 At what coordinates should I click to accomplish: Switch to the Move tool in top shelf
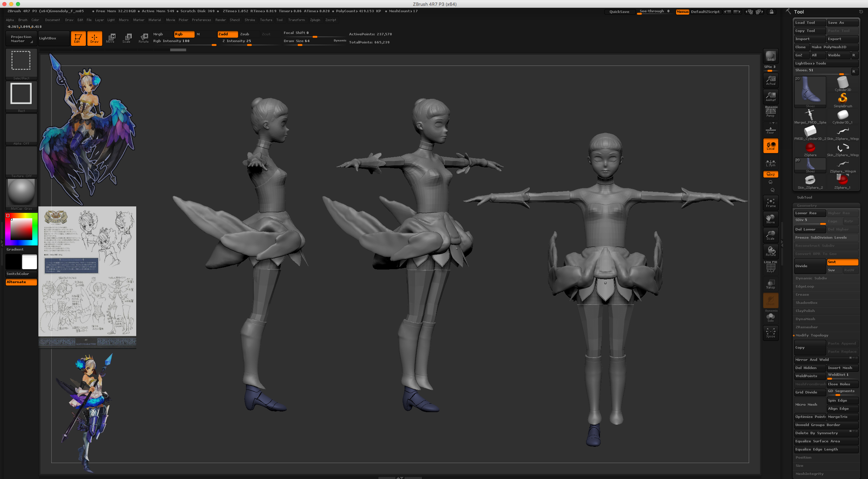point(110,38)
